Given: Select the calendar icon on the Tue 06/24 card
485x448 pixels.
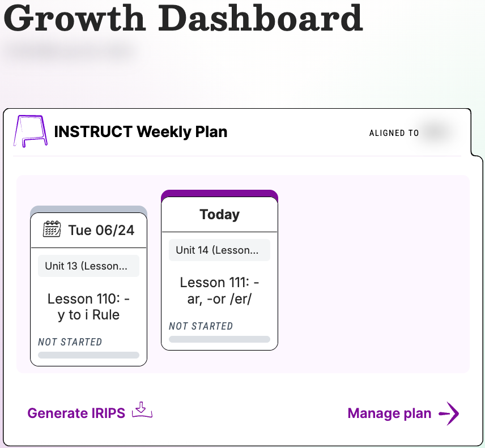Looking at the screenshot, I should pos(51,229).
